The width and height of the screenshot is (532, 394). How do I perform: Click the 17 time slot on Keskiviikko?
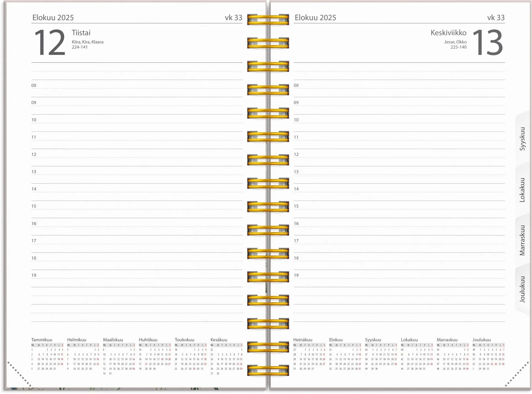399,244
